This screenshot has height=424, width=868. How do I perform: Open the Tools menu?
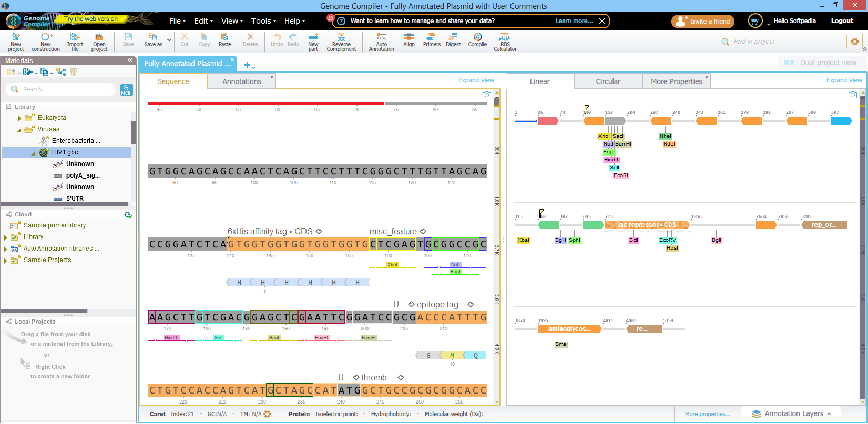pyautogui.click(x=263, y=21)
